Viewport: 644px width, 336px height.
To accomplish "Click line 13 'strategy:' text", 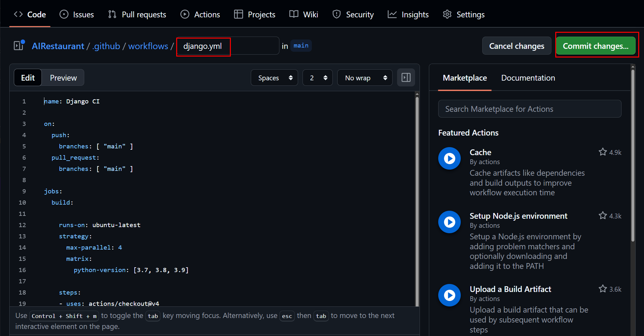I will 75,236.
